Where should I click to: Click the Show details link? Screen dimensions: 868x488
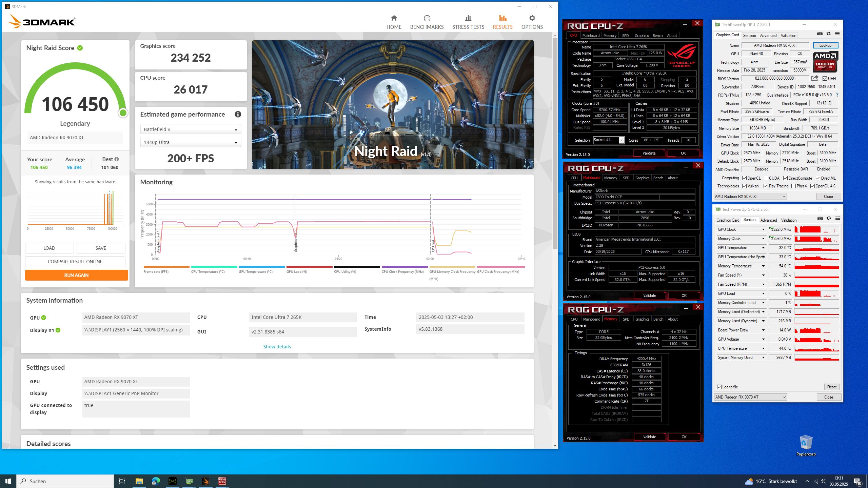(277, 347)
